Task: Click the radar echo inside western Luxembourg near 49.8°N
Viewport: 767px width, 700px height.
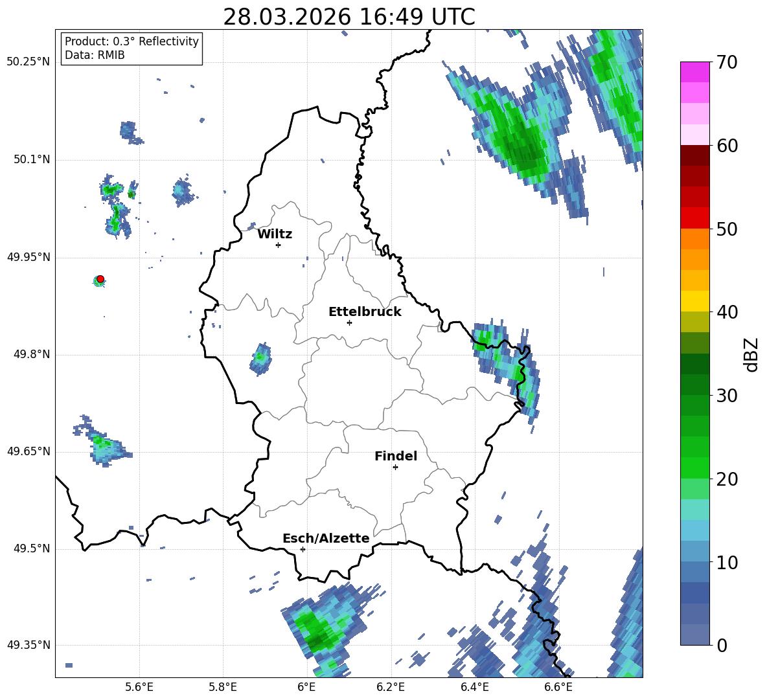Action: [260, 358]
